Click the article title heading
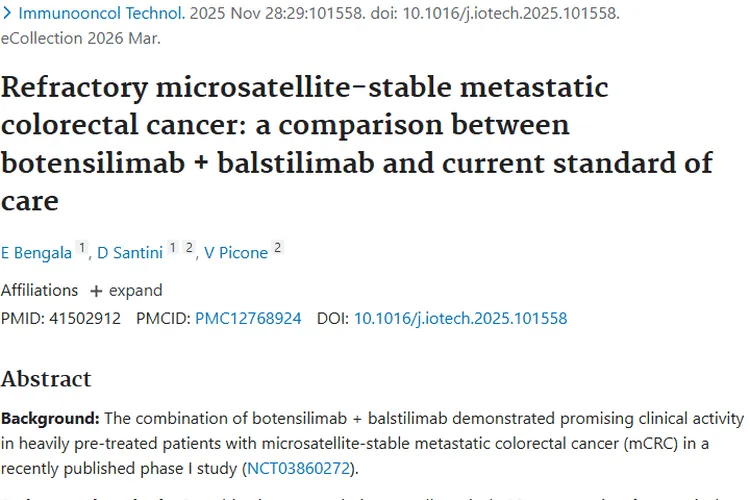Image resolution: width=750 pixels, height=500 pixels. [357, 143]
